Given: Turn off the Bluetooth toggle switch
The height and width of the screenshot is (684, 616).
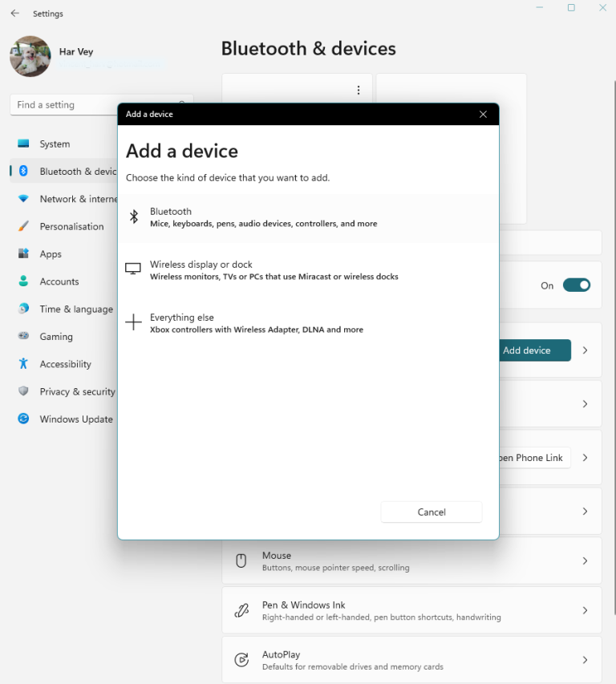Looking at the screenshot, I should (x=576, y=285).
